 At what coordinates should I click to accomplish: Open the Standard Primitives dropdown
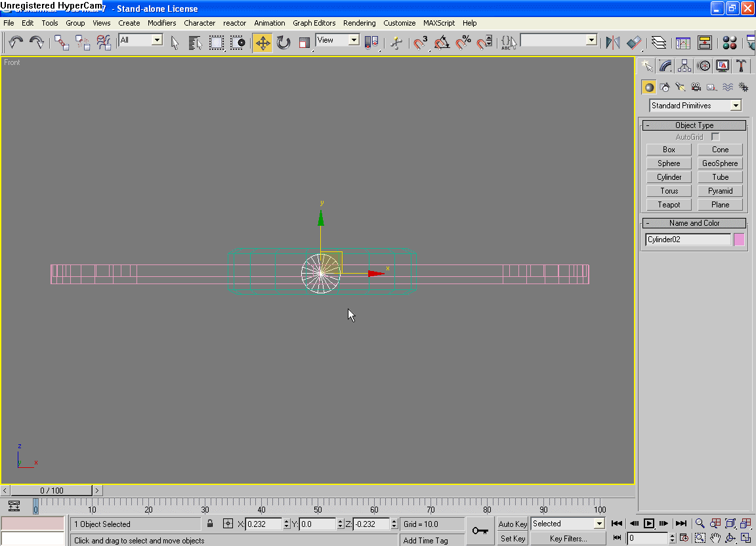point(736,106)
